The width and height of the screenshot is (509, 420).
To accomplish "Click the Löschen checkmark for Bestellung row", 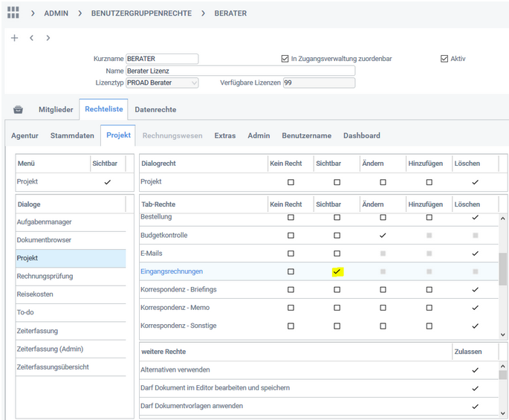I will point(475,217).
